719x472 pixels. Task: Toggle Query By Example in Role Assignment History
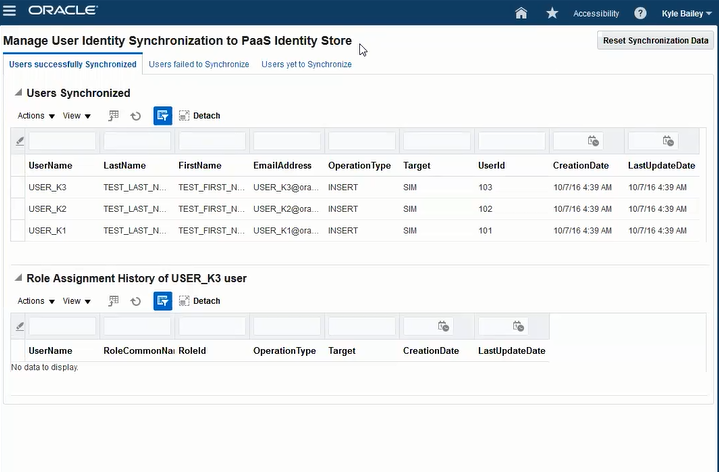(163, 301)
